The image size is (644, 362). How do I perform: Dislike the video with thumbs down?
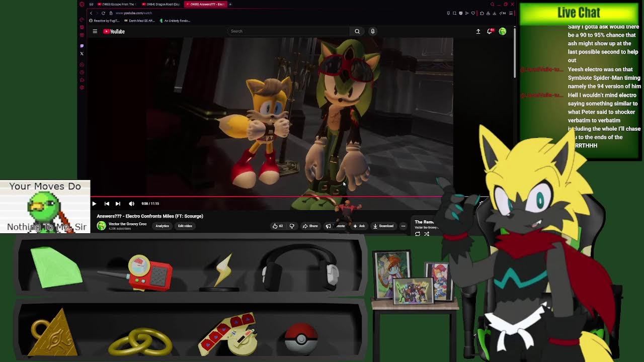tap(292, 226)
